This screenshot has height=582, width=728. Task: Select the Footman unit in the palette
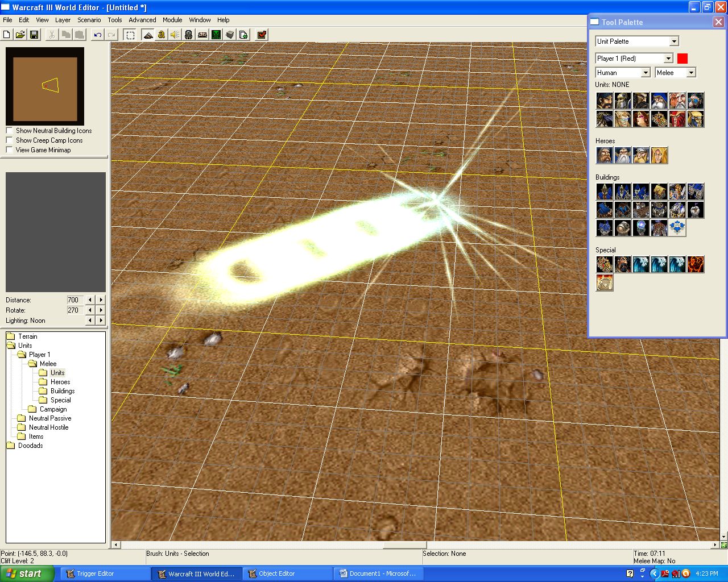click(x=623, y=101)
